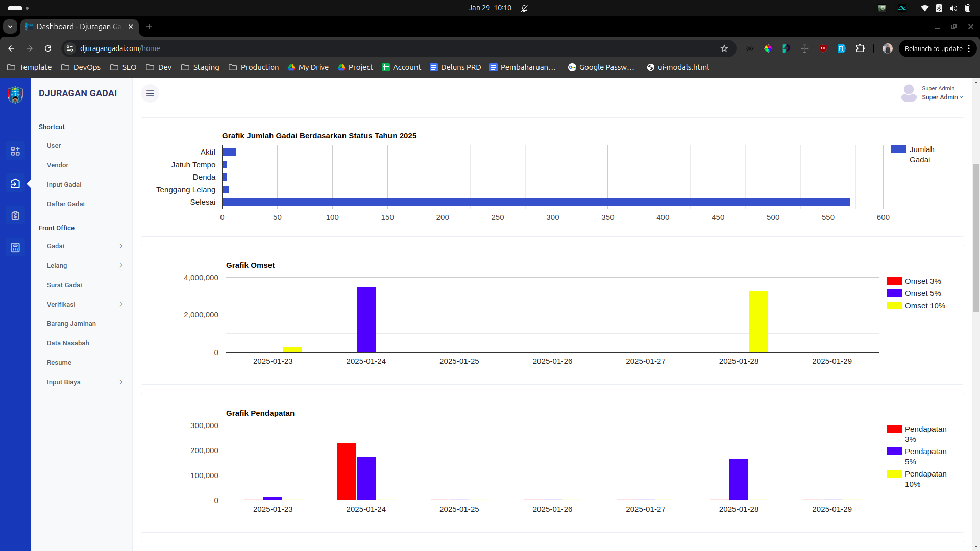Click the colorful wheel extension icon
The width and height of the screenshot is (980, 551).
[768, 48]
